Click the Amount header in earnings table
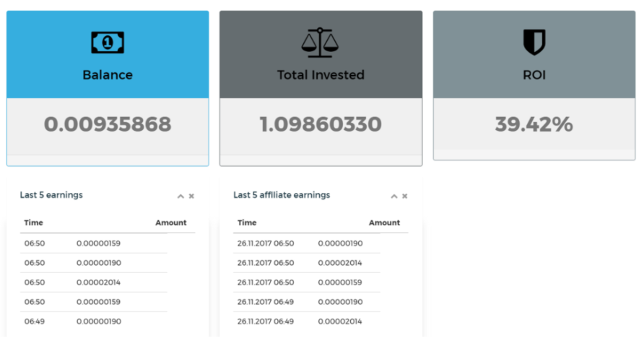Screen dimensions: 644x341 click(171, 223)
